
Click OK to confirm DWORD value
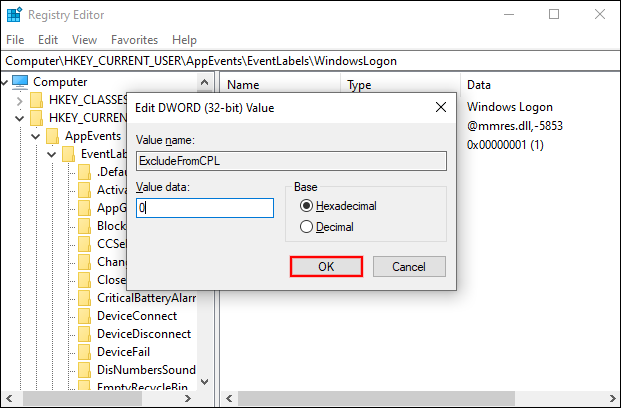coord(326,267)
